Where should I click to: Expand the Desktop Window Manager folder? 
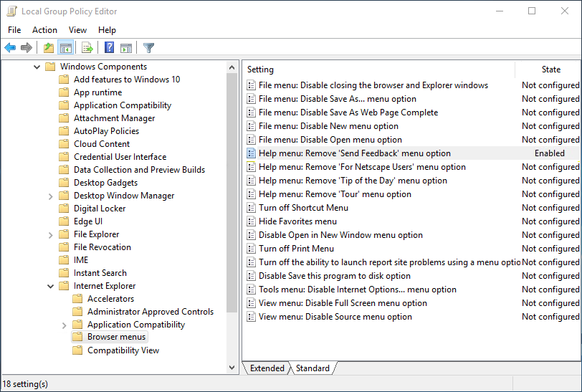click(x=50, y=196)
